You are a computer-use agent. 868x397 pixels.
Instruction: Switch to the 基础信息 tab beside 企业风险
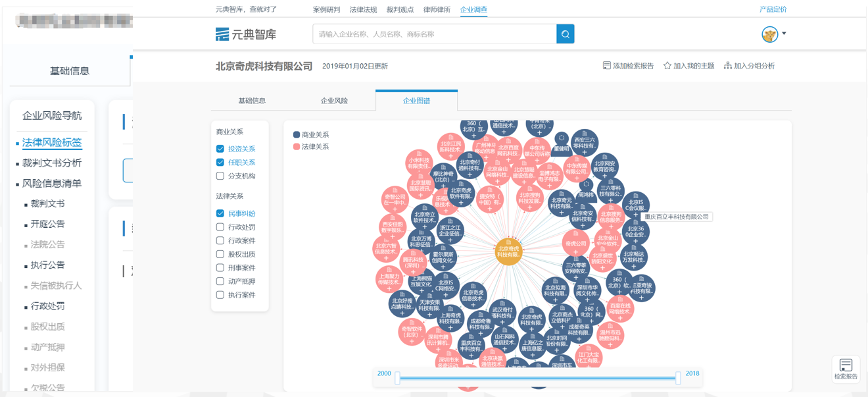tap(252, 101)
